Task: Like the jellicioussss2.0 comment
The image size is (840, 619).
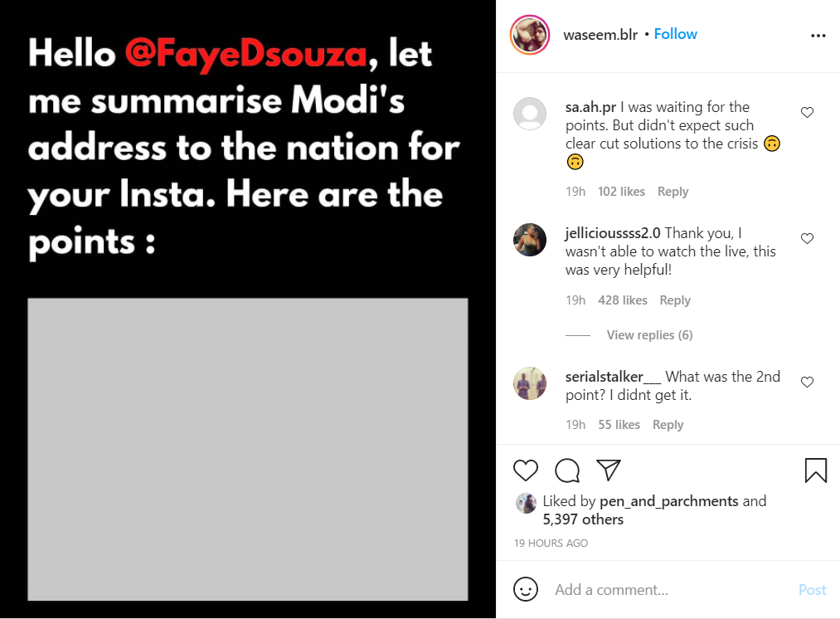Action: point(807,239)
